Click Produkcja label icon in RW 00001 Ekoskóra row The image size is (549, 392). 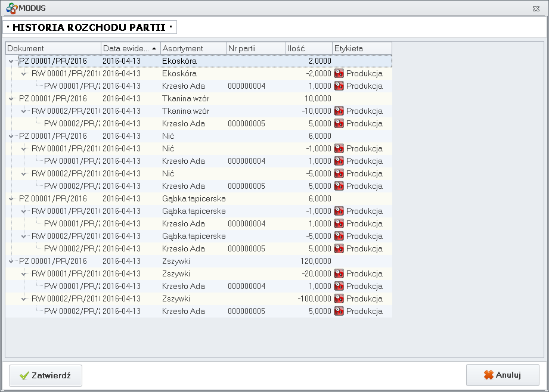point(339,73)
